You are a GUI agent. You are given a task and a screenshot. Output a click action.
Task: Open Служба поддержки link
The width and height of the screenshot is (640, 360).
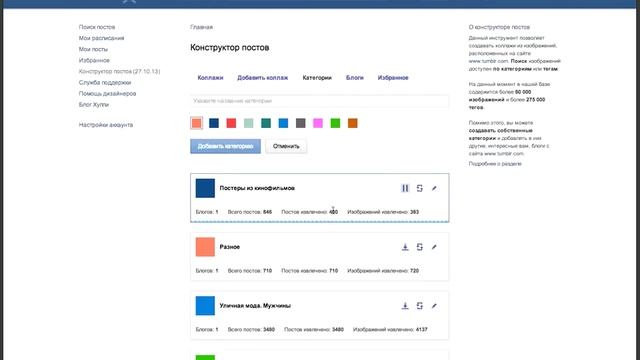[x=105, y=82]
